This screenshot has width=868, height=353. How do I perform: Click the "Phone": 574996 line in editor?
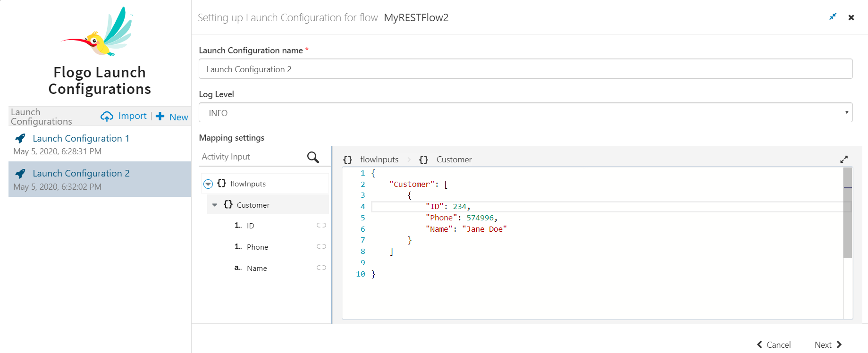click(462, 218)
